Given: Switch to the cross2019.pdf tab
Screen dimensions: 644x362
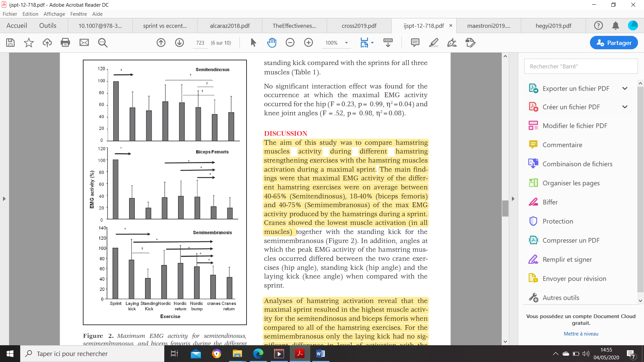Looking at the screenshot, I should [359, 26].
